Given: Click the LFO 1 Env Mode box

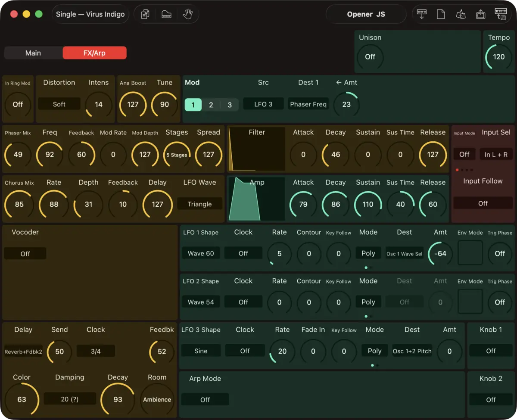Looking at the screenshot, I should [470, 253].
